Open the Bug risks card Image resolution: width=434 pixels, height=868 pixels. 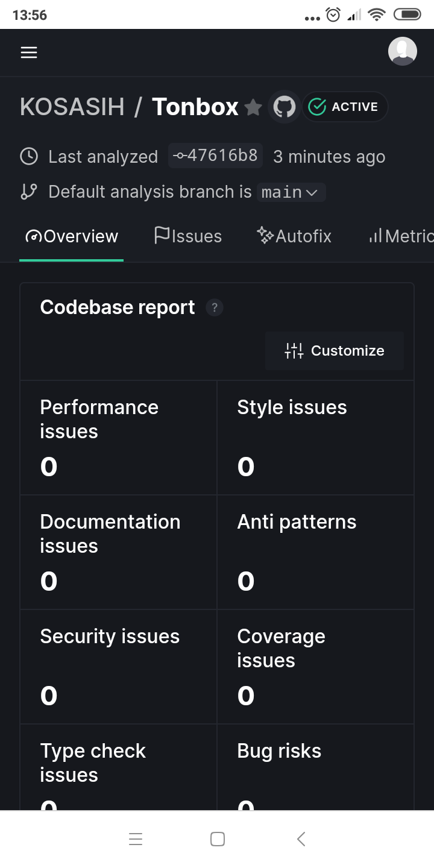[316, 767]
